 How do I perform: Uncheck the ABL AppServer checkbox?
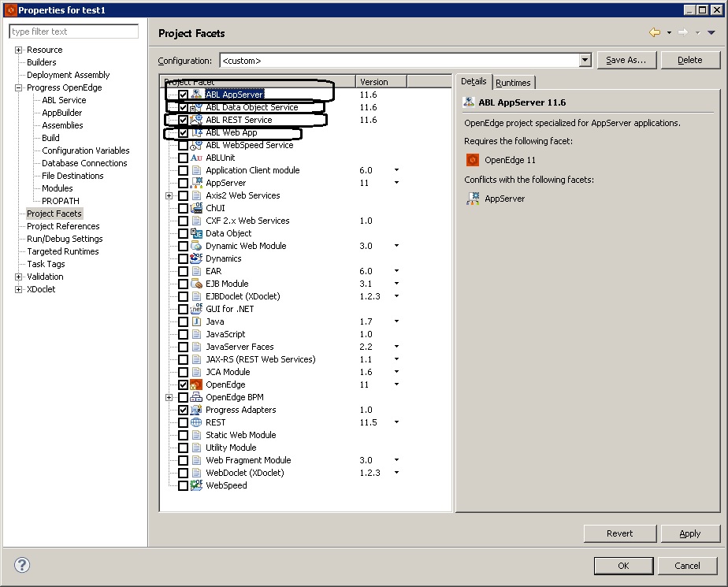click(x=184, y=95)
